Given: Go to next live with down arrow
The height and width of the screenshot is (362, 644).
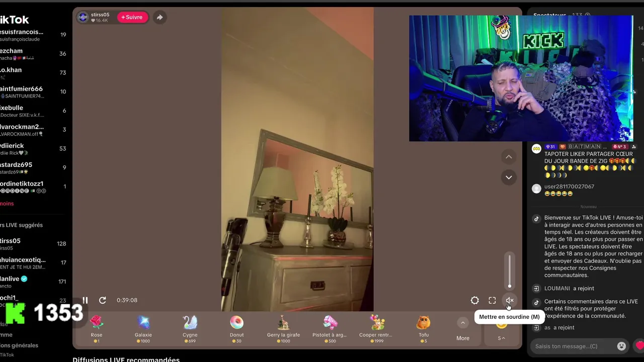Looking at the screenshot, I should coord(509,177).
